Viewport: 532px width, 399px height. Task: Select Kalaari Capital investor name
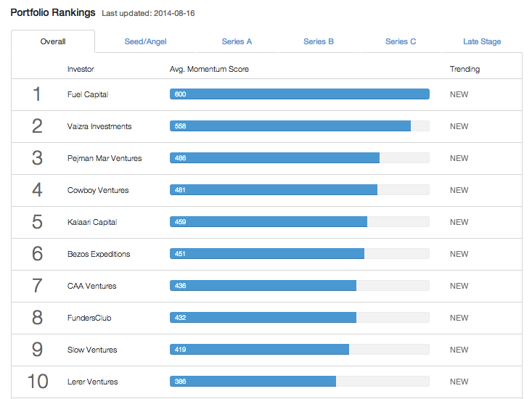pyautogui.click(x=92, y=222)
